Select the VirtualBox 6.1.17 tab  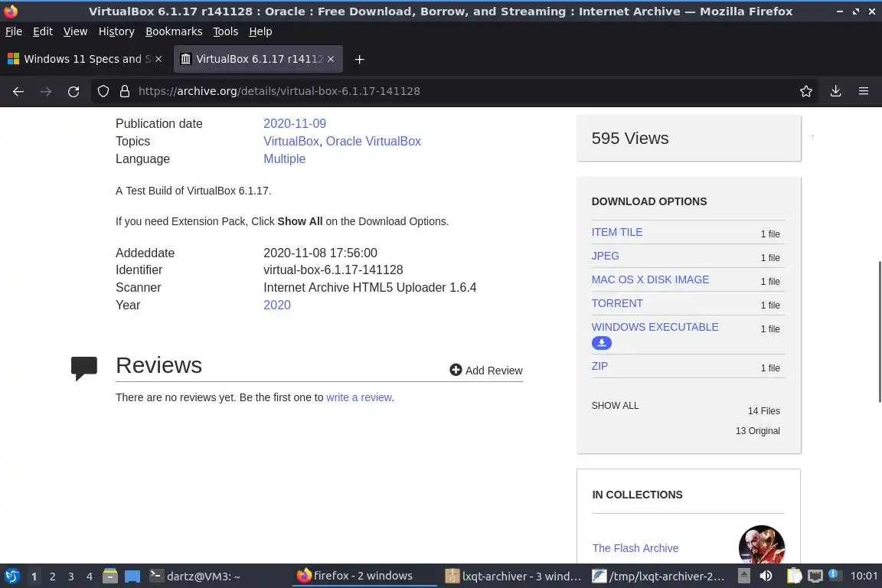[258, 59]
